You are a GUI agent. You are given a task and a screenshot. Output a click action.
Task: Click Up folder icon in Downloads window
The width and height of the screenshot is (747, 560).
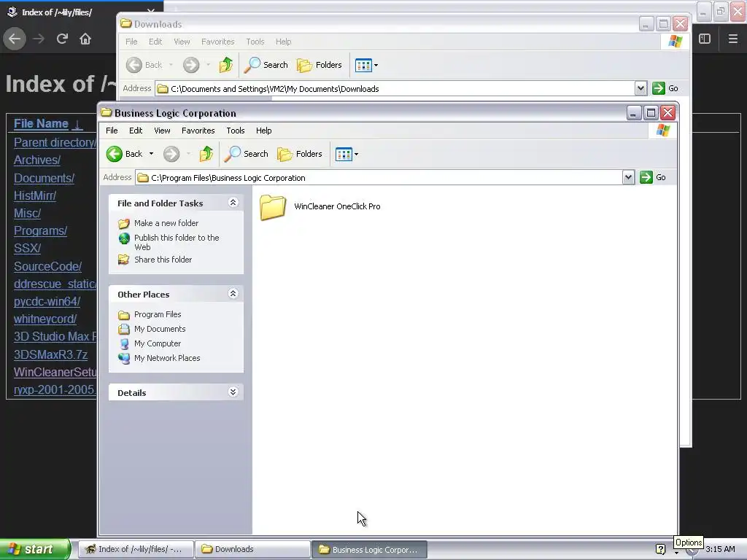pos(226,65)
